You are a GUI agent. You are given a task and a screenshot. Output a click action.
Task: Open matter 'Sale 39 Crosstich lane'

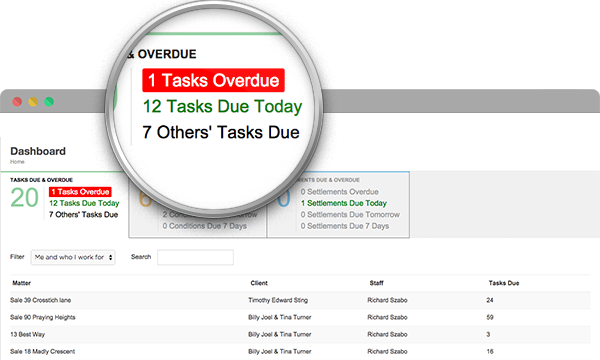click(41, 300)
